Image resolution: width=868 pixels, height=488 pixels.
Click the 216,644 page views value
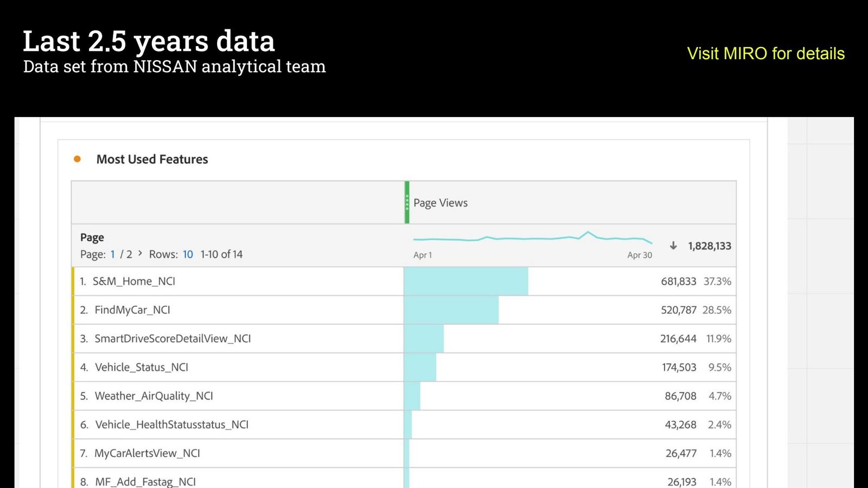[678, 339]
